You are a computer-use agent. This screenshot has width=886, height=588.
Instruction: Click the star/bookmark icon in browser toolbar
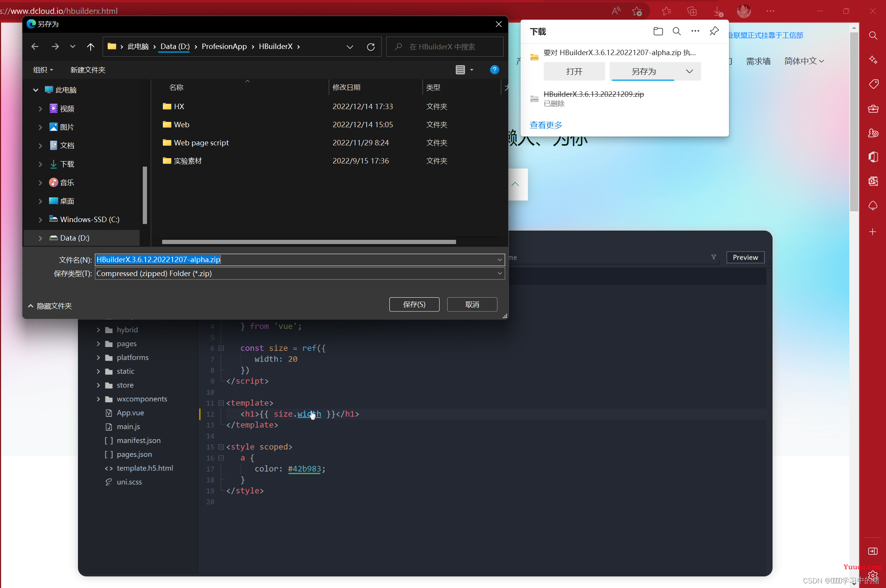638,11
